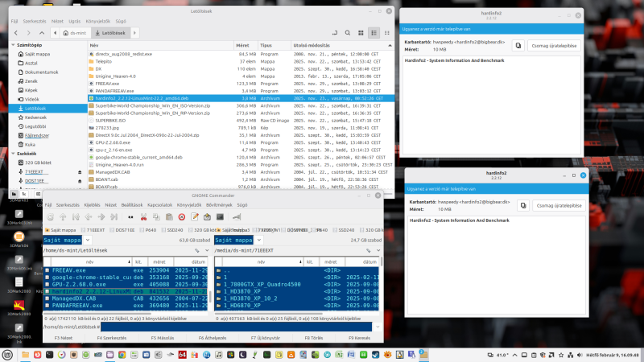The image size is (644, 362).
Task: Go to oldest history entry in GNOME Commander
Action: click(76, 216)
